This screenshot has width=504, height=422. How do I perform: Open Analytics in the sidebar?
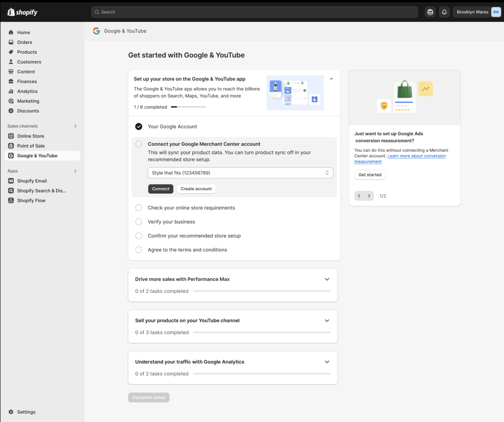point(42,91)
